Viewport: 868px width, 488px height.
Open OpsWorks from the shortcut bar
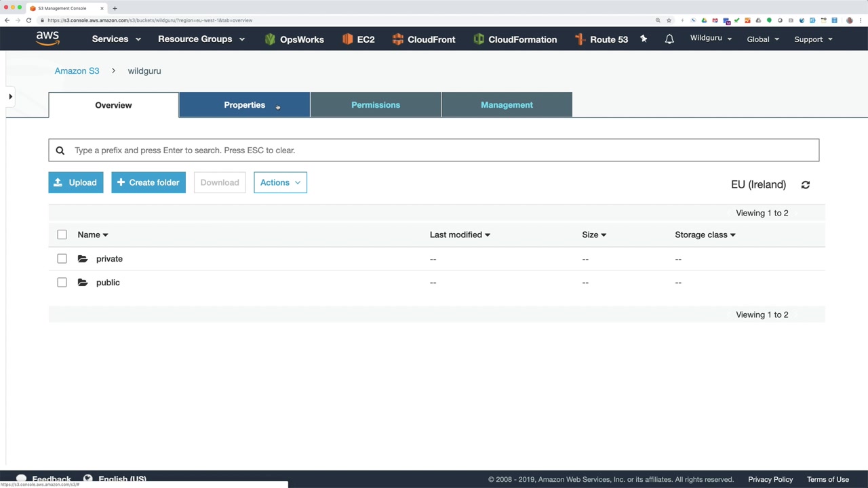click(x=294, y=39)
